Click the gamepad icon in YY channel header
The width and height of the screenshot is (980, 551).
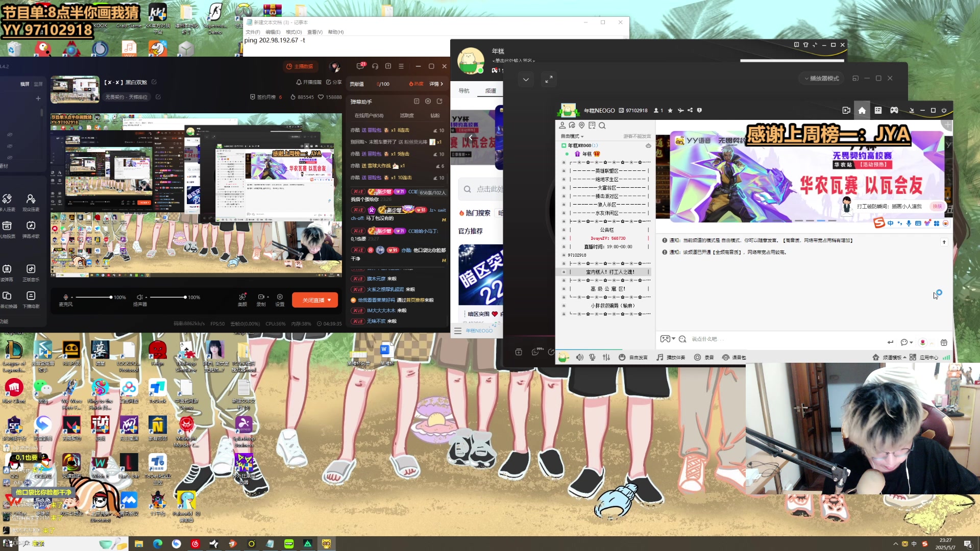pos(894,110)
